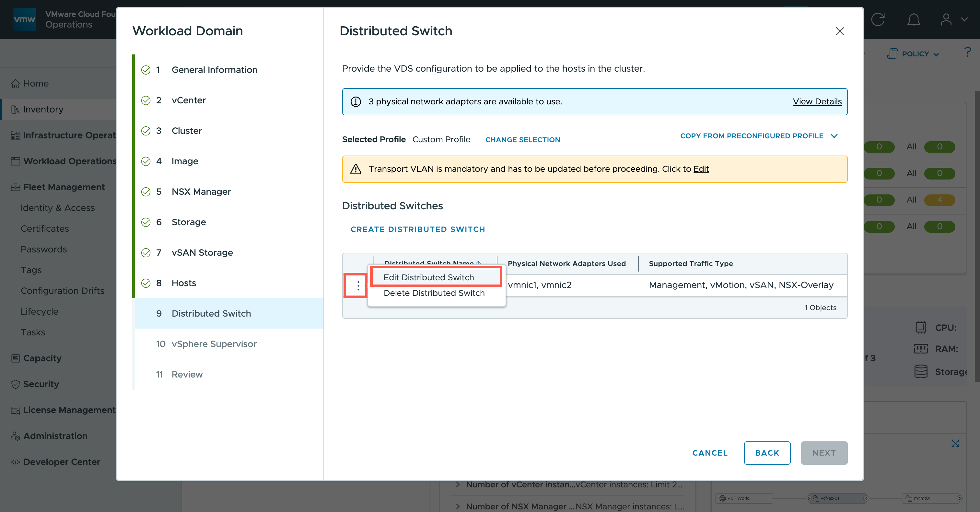
Task: Click the info icon in adapters banner
Action: tap(356, 101)
